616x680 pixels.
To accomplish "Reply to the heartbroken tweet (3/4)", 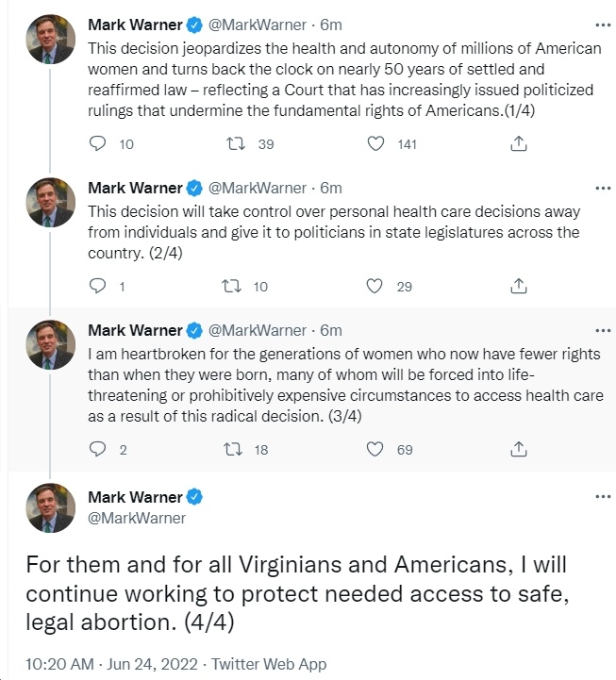I will point(97,449).
